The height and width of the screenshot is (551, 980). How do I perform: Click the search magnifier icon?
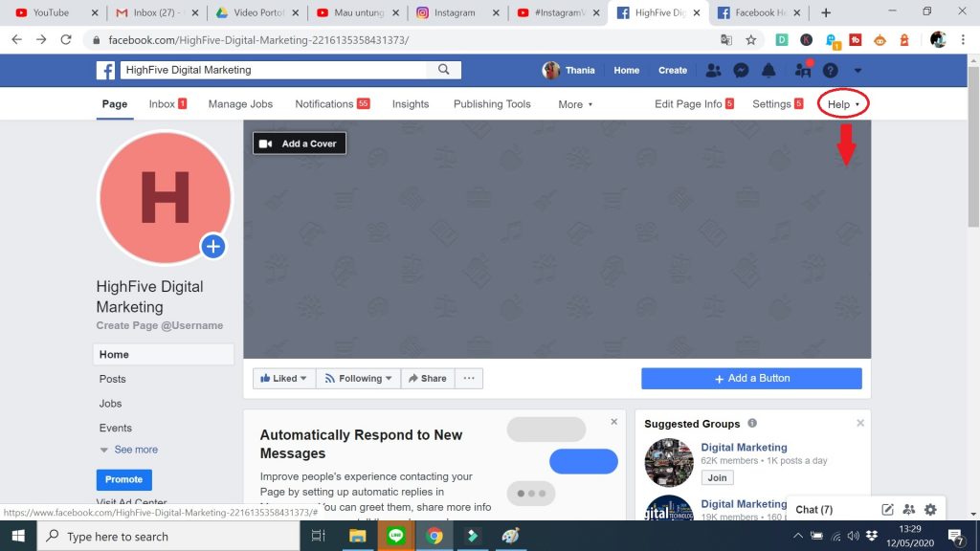pyautogui.click(x=444, y=70)
